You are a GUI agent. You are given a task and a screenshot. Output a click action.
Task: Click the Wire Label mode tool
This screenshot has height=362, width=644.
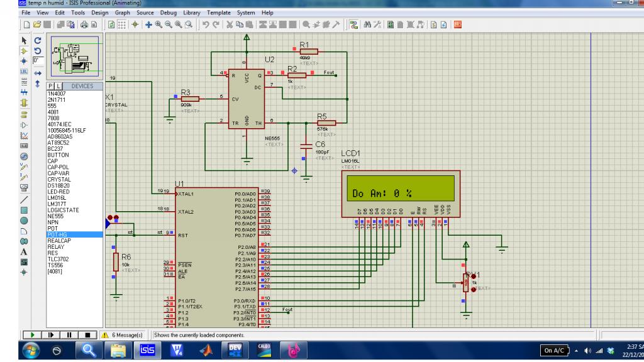pos(25,72)
